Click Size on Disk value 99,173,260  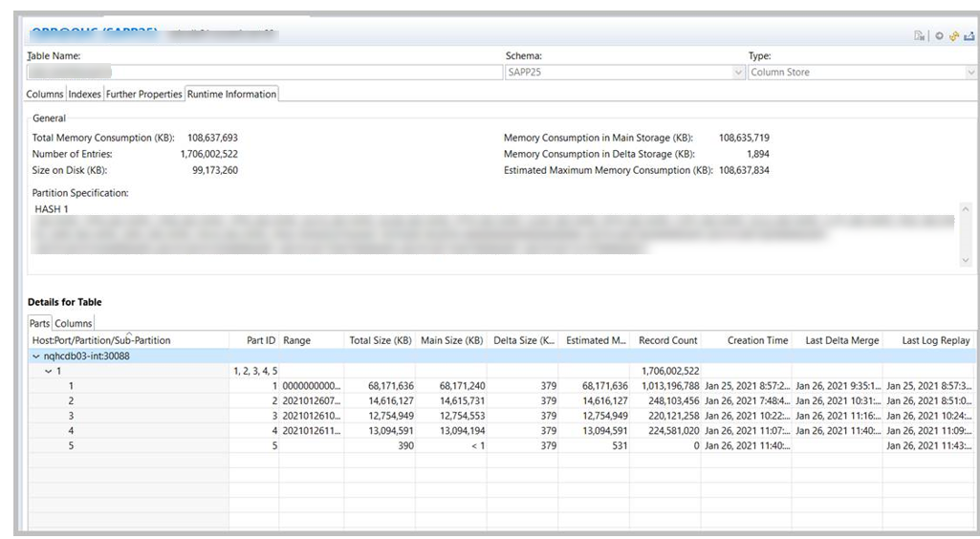tap(215, 170)
